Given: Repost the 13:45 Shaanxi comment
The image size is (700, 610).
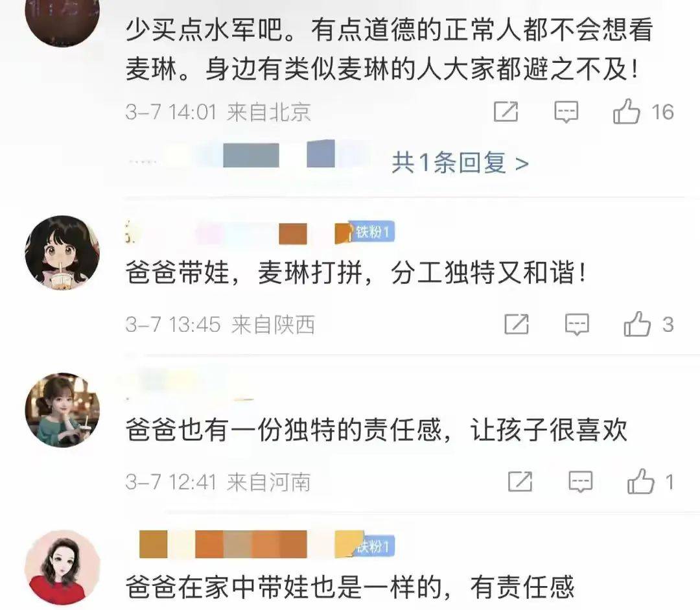Looking at the screenshot, I should 517,323.
